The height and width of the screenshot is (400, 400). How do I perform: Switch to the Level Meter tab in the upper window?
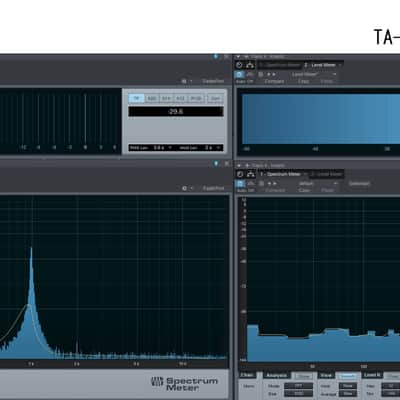coord(323,65)
